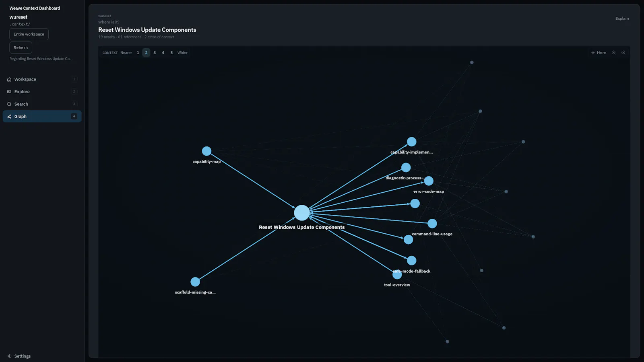
Task: Click the 'Where is it?' subtitle
Action: pyautogui.click(x=109, y=22)
